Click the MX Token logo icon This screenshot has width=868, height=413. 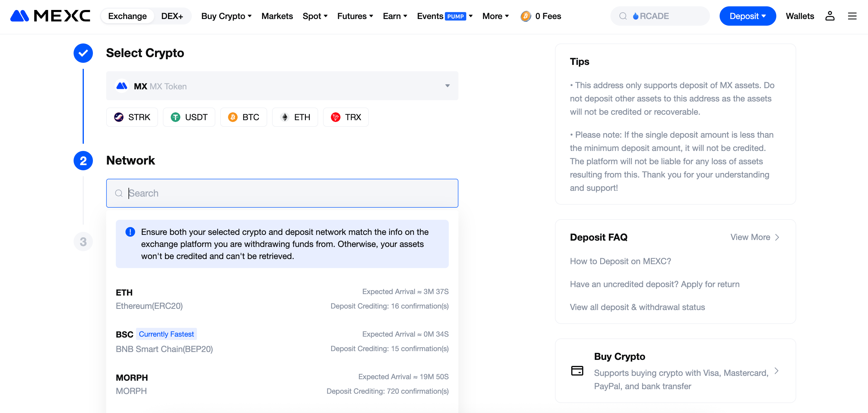pyautogui.click(x=122, y=86)
